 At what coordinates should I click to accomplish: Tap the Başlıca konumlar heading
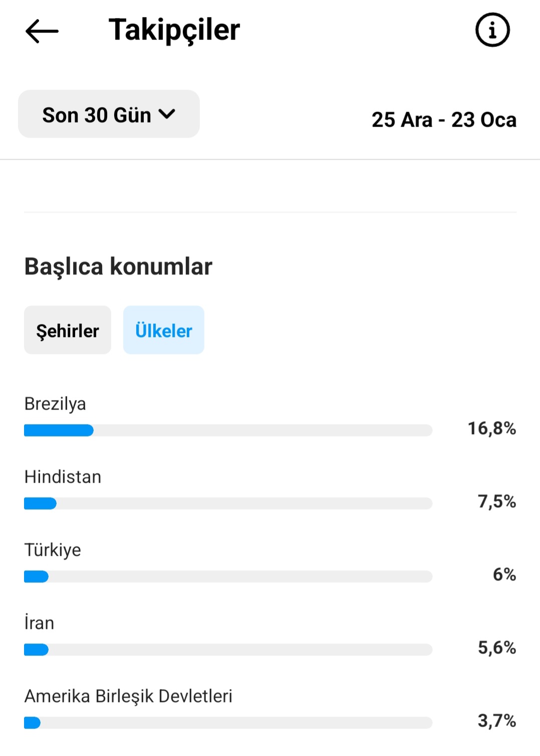click(x=118, y=266)
